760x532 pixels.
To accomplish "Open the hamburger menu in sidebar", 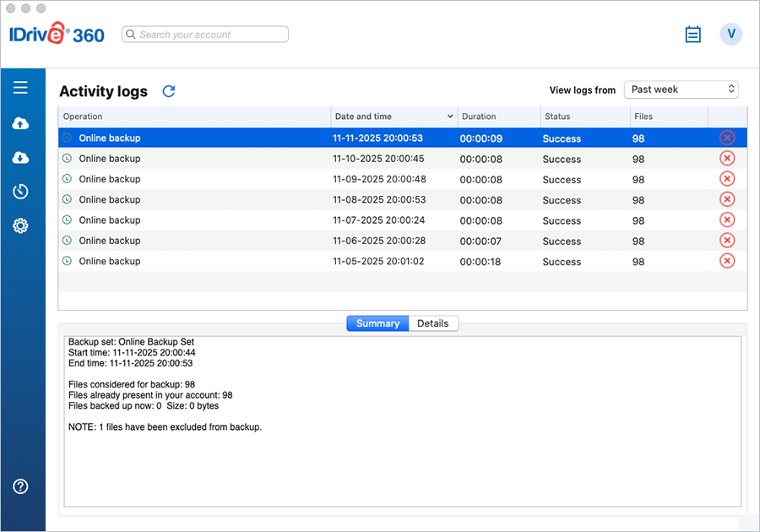I will (x=21, y=88).
